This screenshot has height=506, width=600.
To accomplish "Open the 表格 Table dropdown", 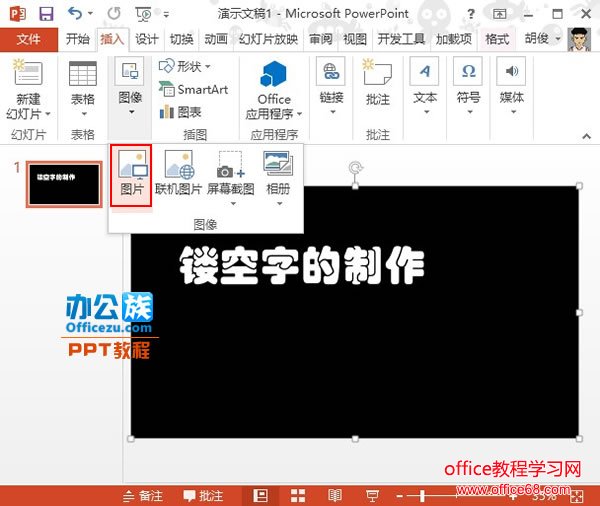I will click(x=83, y=89).
